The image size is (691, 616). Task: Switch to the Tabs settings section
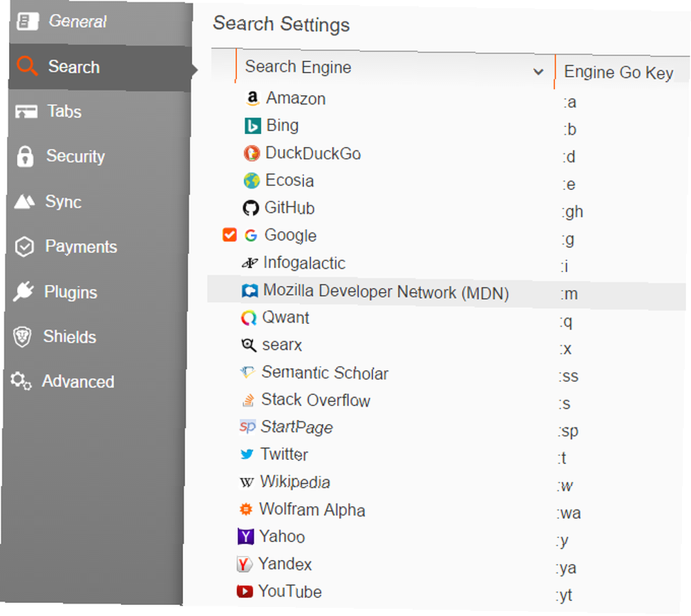point(100,112)
